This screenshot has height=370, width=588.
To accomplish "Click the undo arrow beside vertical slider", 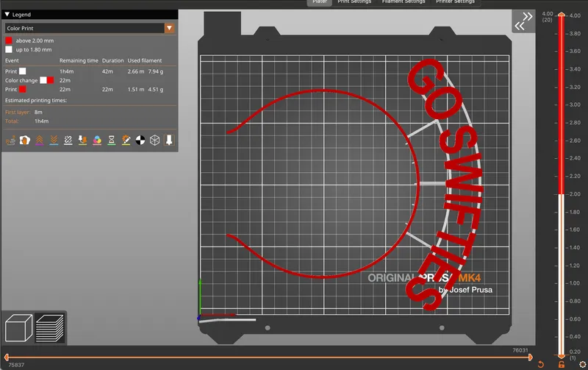I will [541, 364].
